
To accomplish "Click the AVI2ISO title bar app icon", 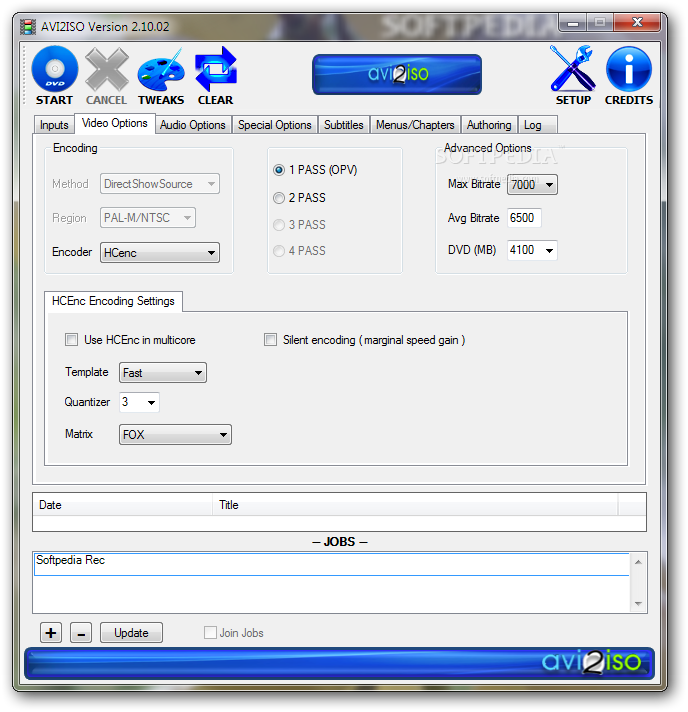I will tap(28, 27).
